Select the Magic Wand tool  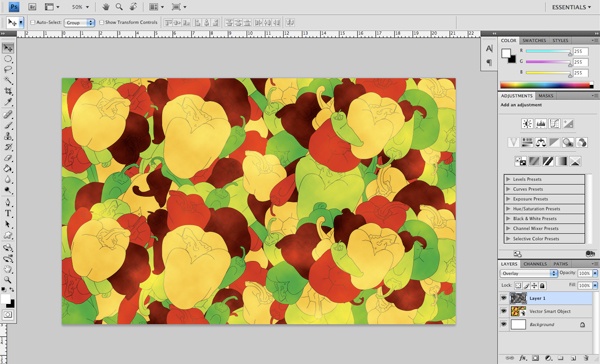[x=8, y=80]
